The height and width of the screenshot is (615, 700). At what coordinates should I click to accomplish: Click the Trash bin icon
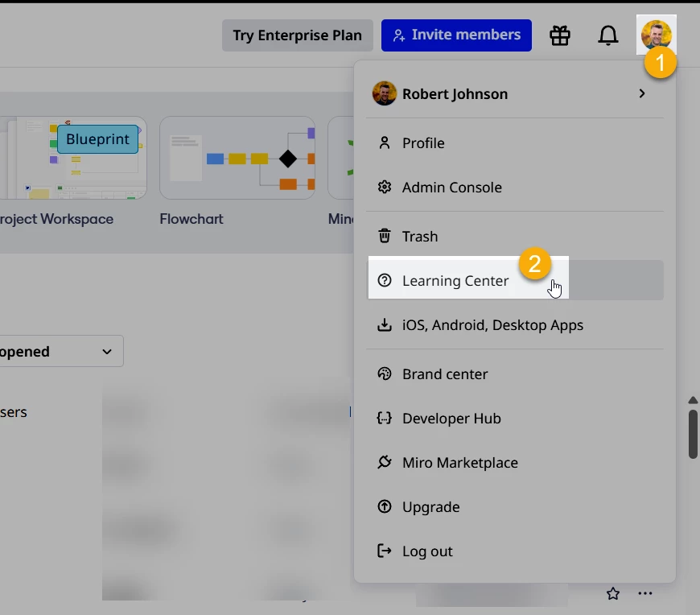[385, 236]
